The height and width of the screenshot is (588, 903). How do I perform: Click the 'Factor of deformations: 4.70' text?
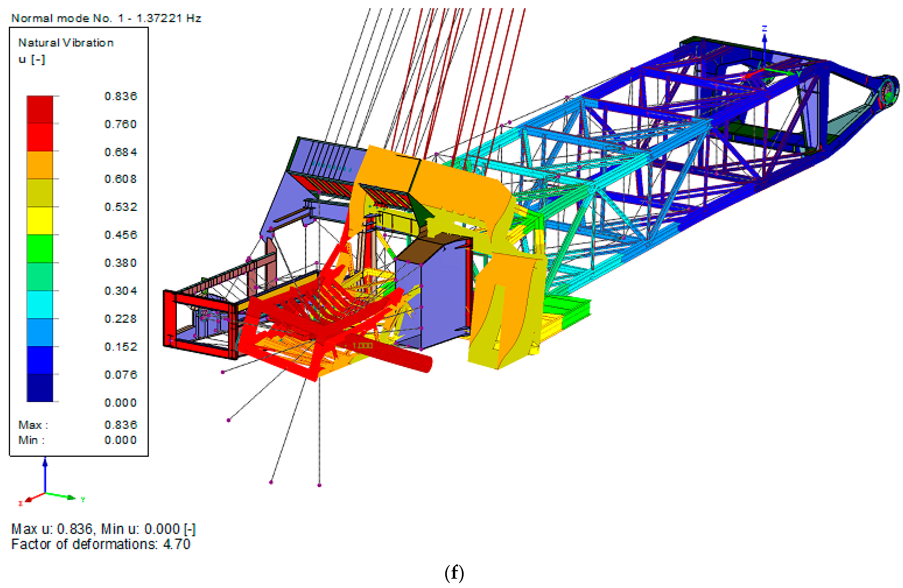(x=101, y=544)
